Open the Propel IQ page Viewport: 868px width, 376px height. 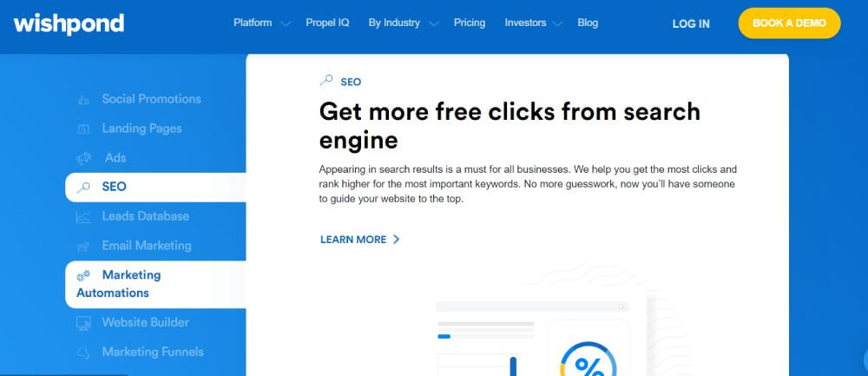tap(328, 23)
